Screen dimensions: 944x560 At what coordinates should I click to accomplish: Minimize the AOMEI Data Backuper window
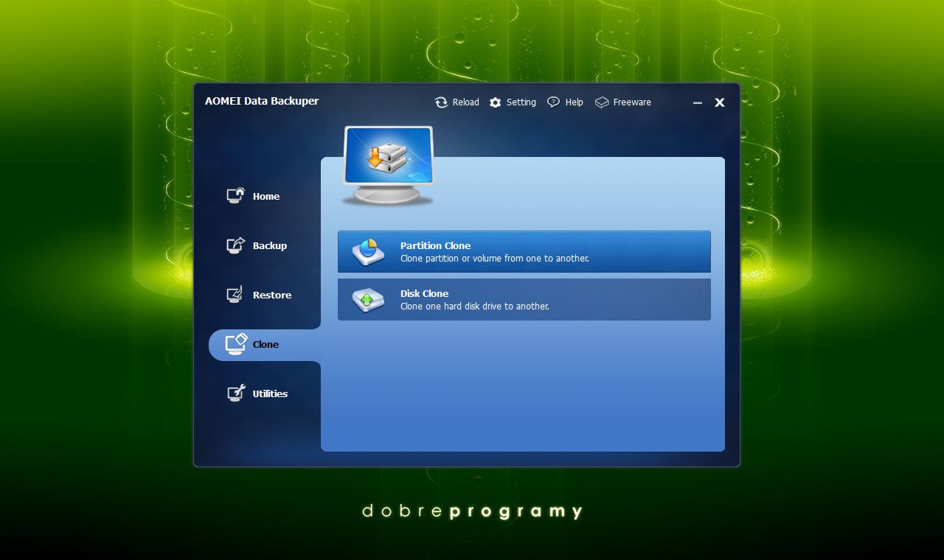(698, 103)
